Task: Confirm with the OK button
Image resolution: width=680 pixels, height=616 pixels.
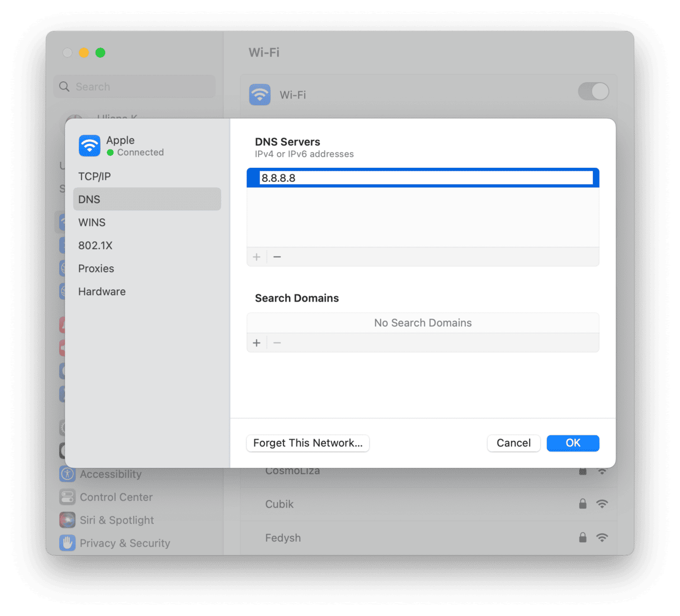Action: coord(573,443)
